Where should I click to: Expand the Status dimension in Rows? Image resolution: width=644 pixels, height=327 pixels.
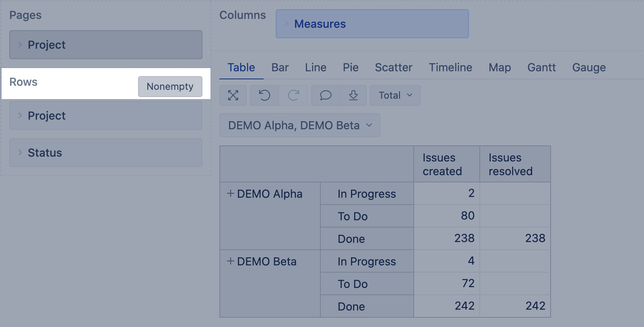pyautogui.click(x=20, y=153)
